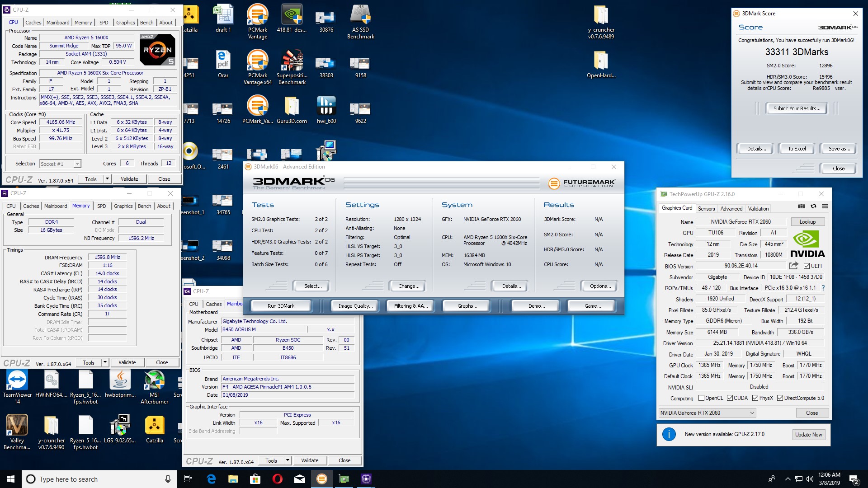This screenshot has height=488, width=868.
Task: Open the Valley Benchmark desktop icon
Action: pos(17,432)
